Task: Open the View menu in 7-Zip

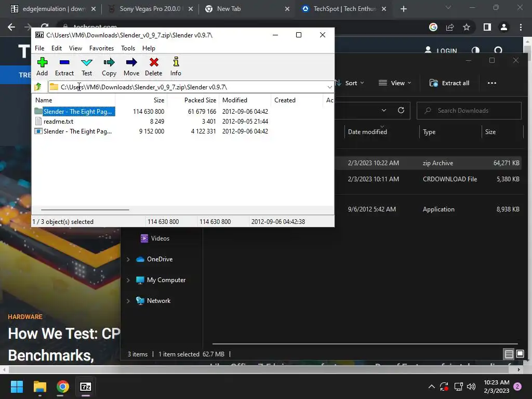Action: 75,48
